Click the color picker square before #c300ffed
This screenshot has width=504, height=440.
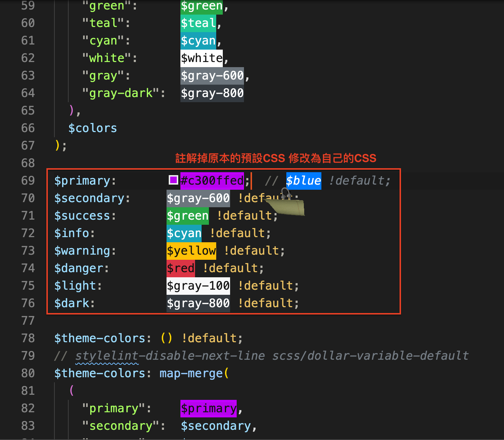click(173, 180)
